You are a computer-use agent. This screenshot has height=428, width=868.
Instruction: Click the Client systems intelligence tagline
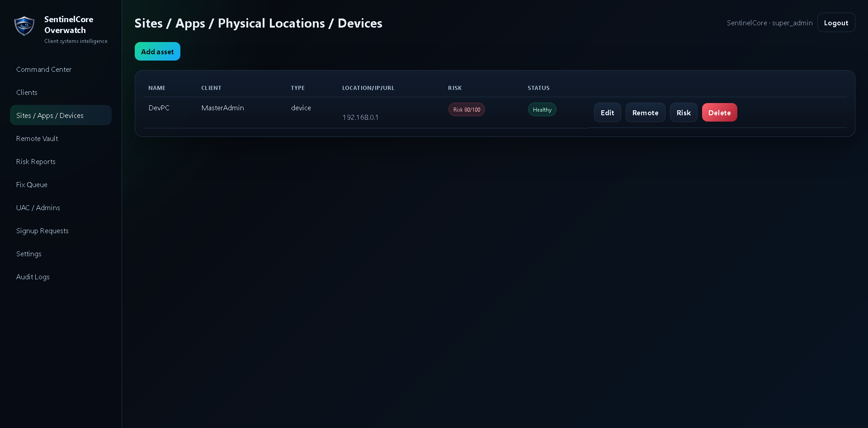76,41
